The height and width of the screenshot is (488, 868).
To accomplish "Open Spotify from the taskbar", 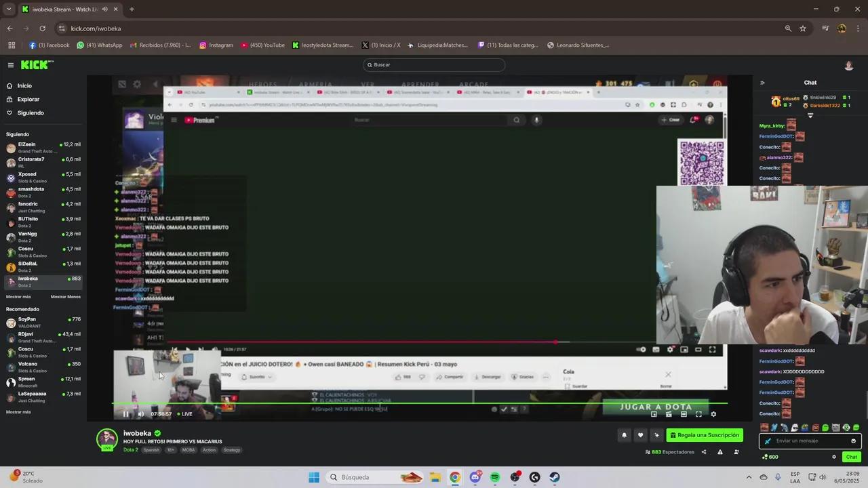I will coord(495,477).
